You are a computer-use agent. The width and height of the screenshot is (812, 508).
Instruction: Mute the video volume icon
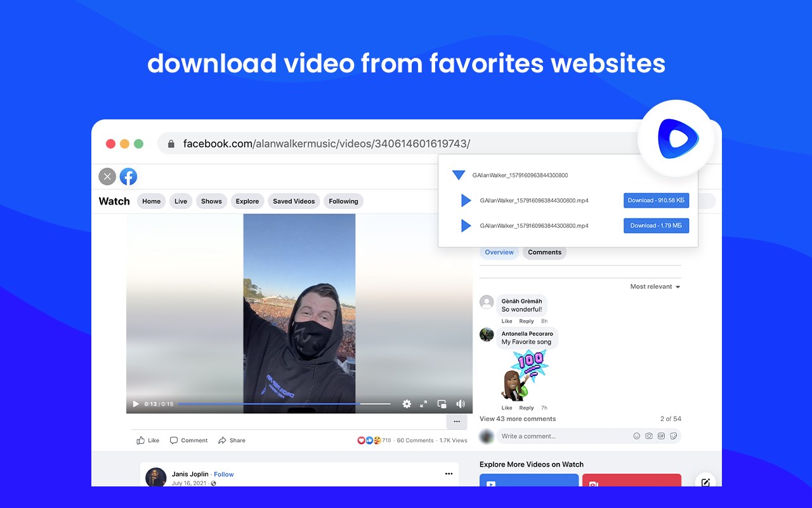tap(461, 404)
